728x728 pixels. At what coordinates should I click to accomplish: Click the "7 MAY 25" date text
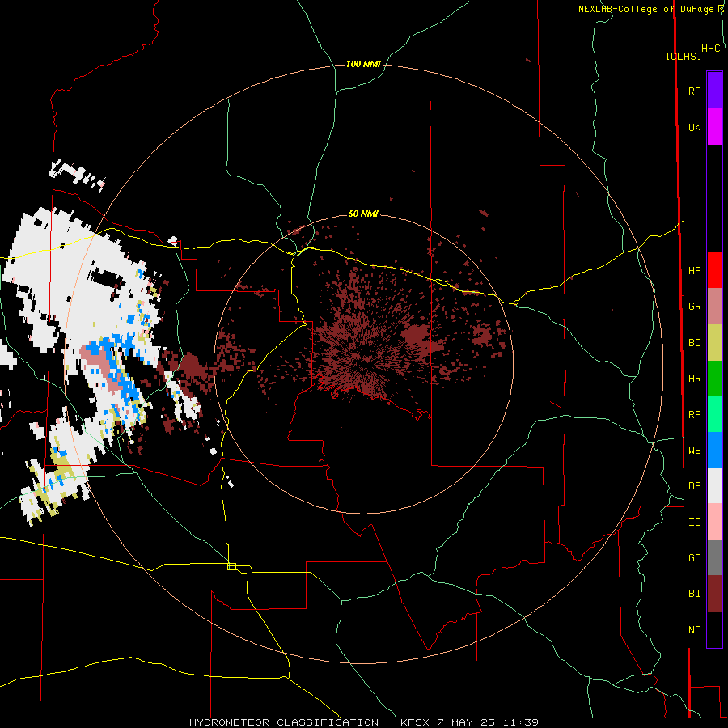click(x=466, y=722)
